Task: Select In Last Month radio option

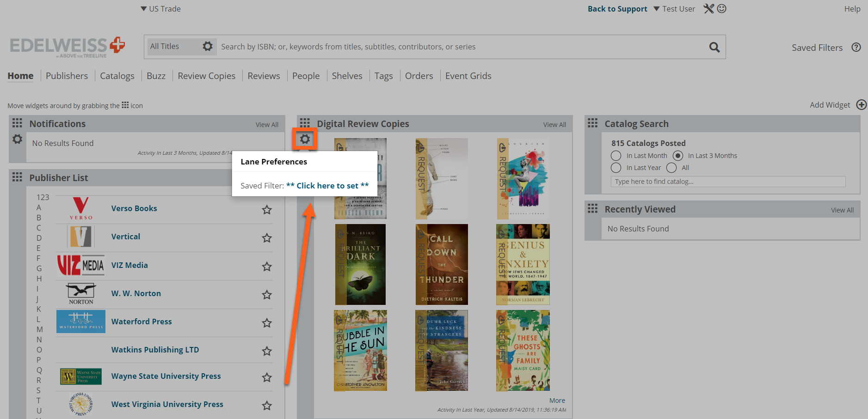Action: [616, 156]
